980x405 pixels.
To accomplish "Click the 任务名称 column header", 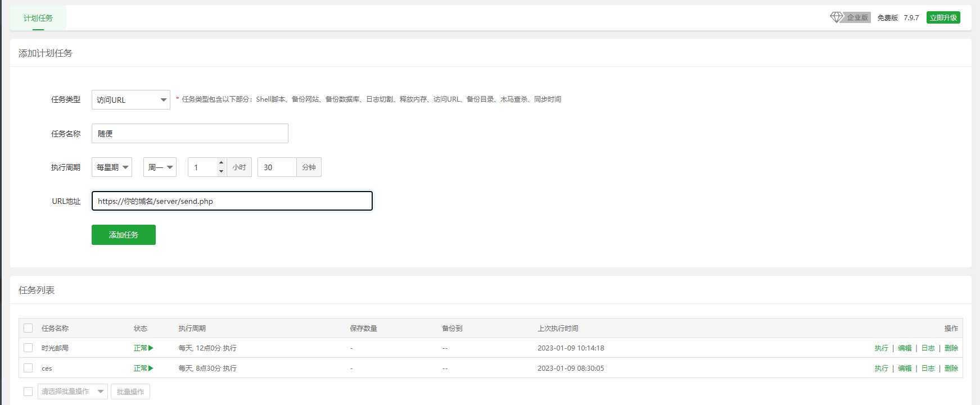I will tap(55, 328).
